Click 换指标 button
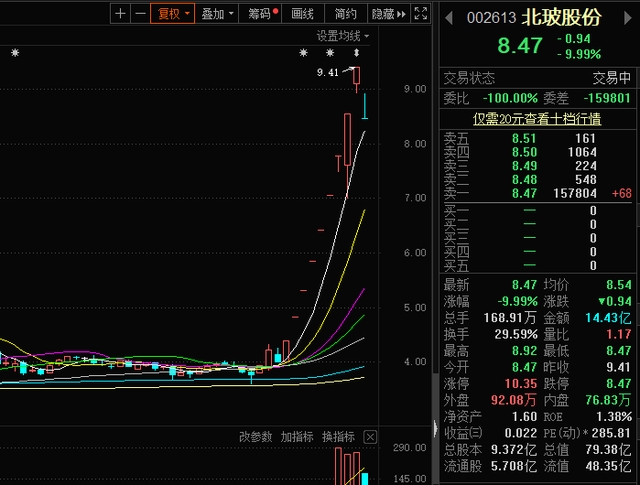The image size is (640, 485). (x=338, y=437)
